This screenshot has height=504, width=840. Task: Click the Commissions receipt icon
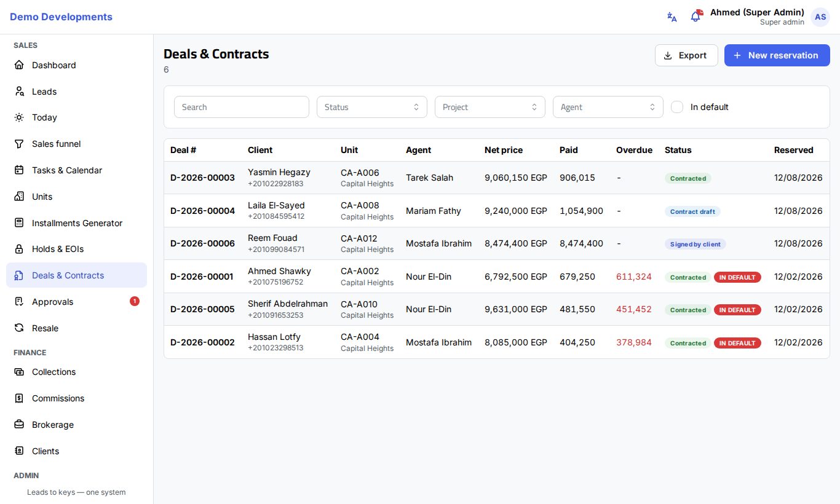tap(19, 398)
